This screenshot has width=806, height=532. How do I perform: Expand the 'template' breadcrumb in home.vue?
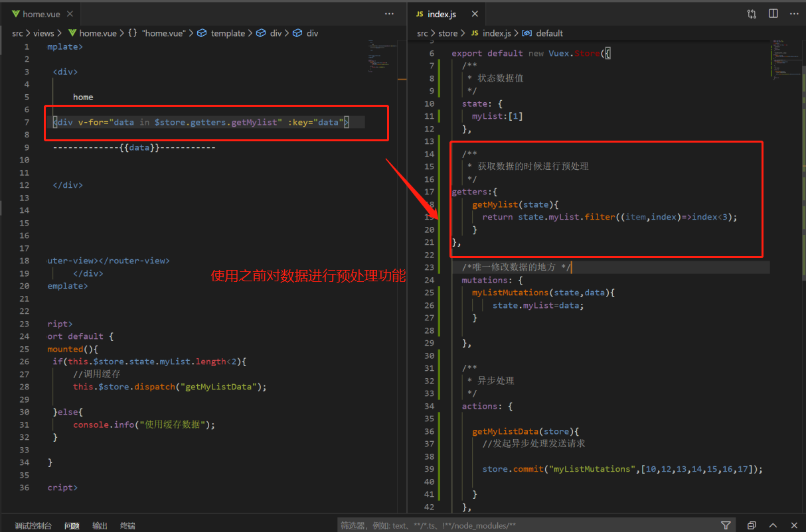tap(228, 33)
